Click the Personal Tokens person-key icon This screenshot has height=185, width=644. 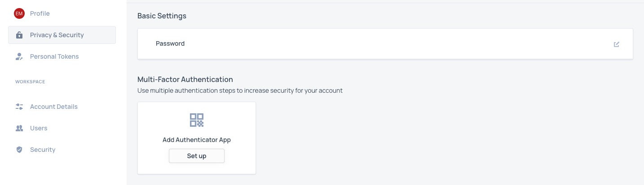coord(19,56)
